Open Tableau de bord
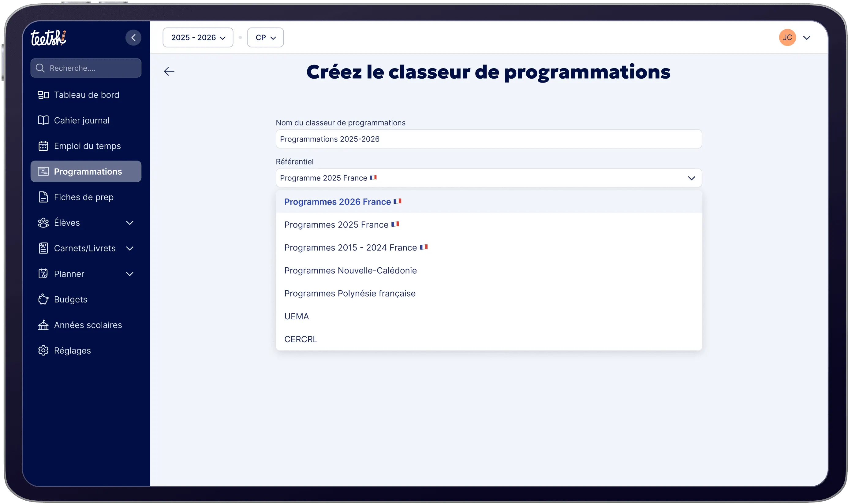The width and height of the screenshot is (848, 504). (x=86, y=95)
